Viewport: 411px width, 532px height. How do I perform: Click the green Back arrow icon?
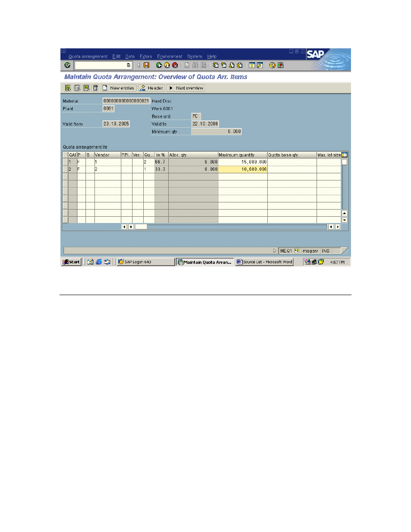[x=159, y=65]
